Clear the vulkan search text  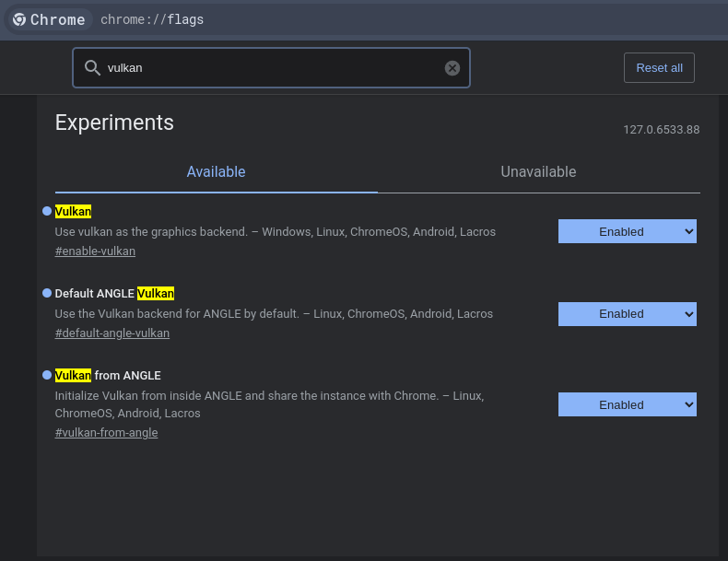452,68
